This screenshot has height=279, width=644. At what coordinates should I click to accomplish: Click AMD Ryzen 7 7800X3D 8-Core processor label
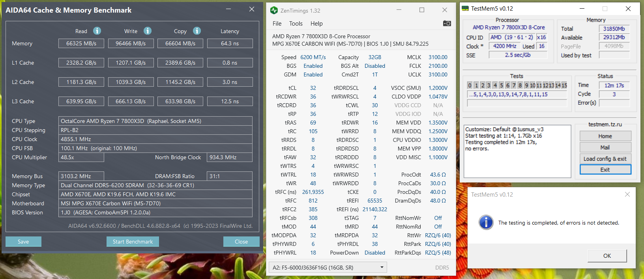[509, 27]
